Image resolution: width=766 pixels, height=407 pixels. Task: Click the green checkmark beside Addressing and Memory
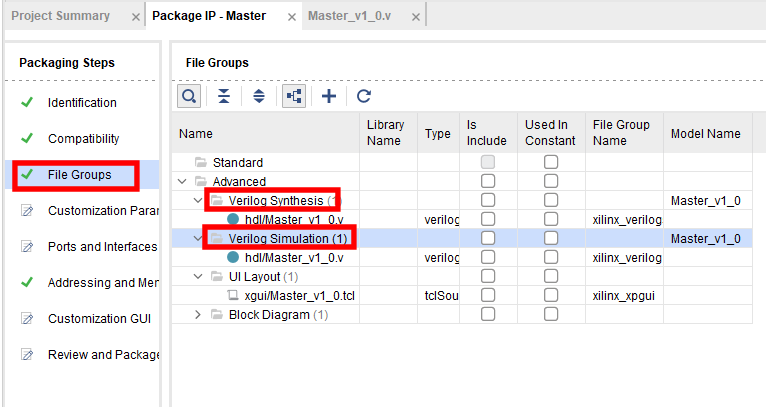click(x=27, y=282)
